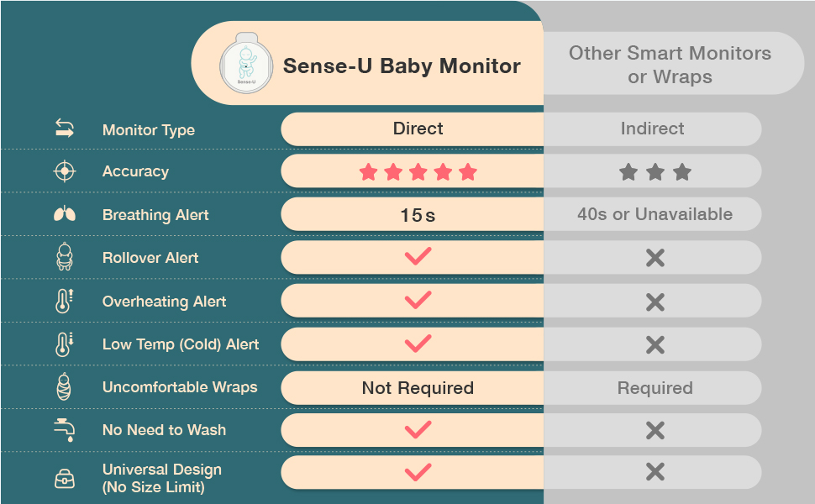815x504 pixels.
Task: Click the Other Monitors Low Temp X mark
Action: click(x=655, y=344)
